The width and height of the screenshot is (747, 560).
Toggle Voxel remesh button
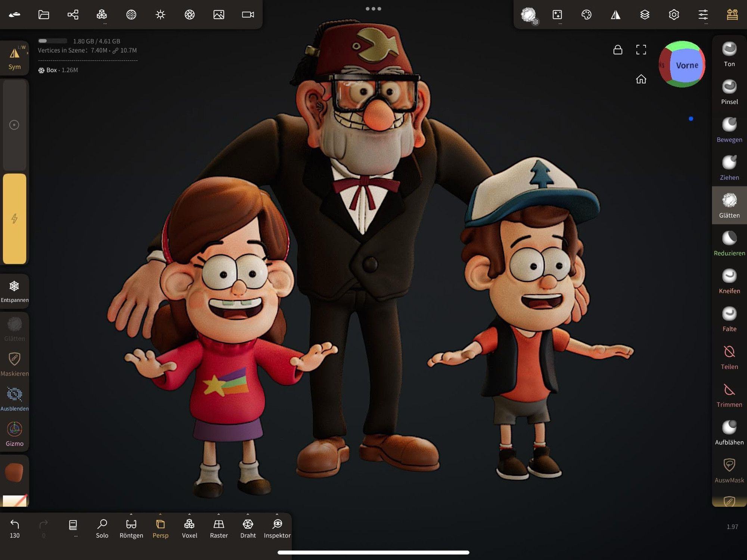189,528
